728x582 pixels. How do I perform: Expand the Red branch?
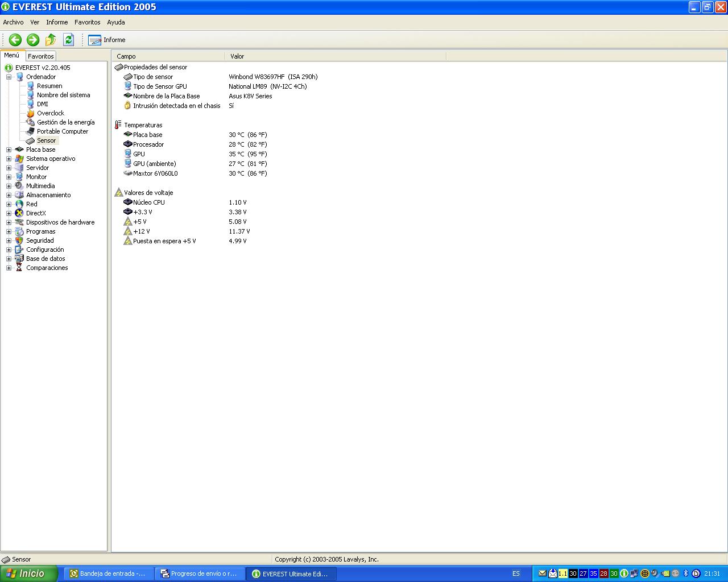click(9, 204)
